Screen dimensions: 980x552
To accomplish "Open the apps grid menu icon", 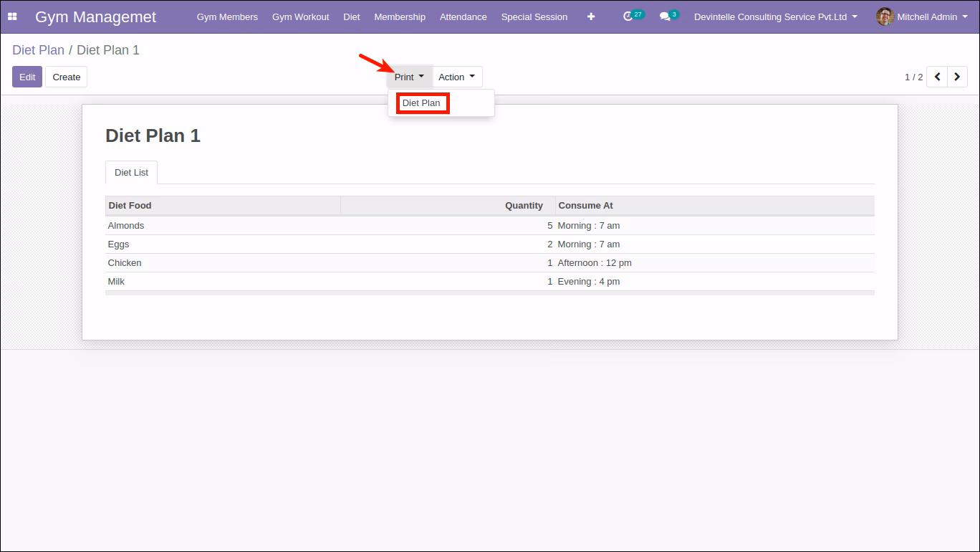I will tap(12, 16).
